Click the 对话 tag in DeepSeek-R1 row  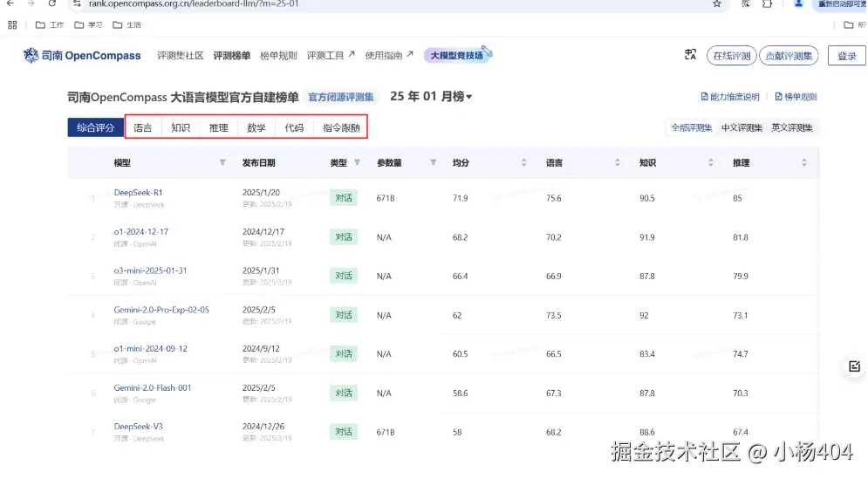click(344, 198)
